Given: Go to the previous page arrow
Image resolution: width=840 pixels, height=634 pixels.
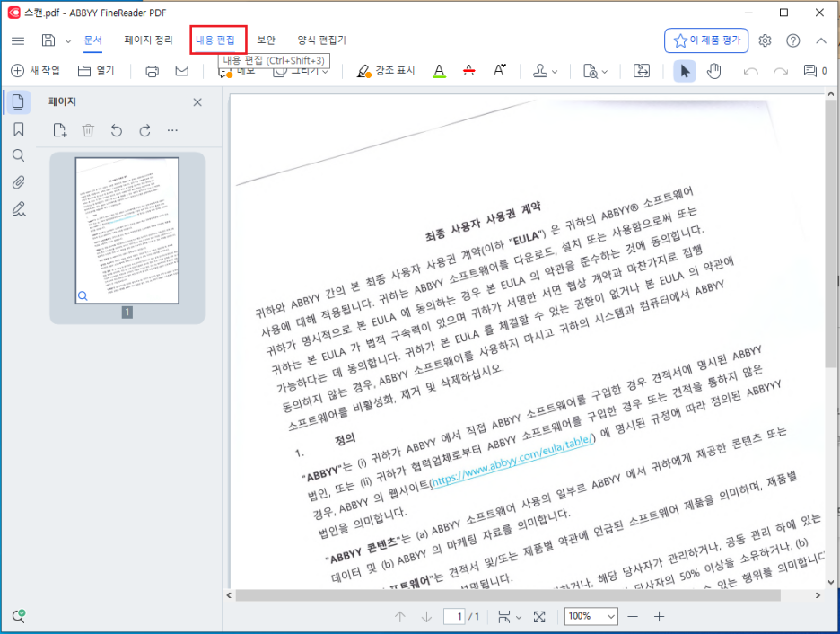Looking at the screenshot, I should point(400,617).
